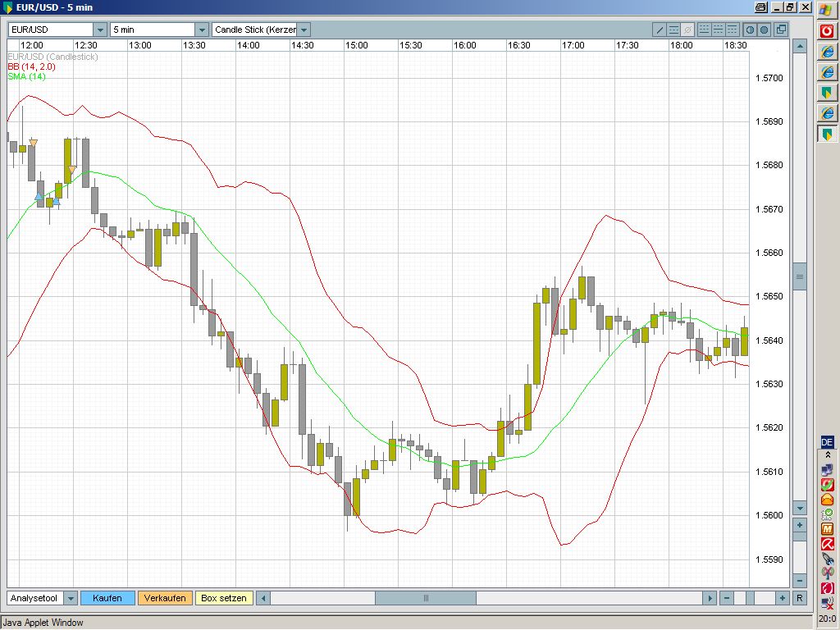Click the DE language indicator in tray
The height and width of the screenshot is (630, 840).
click(x=827, y=442)
